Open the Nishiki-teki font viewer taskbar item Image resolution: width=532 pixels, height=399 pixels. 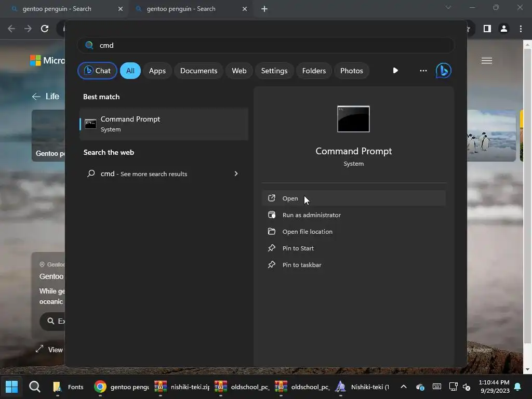(362, 387)
